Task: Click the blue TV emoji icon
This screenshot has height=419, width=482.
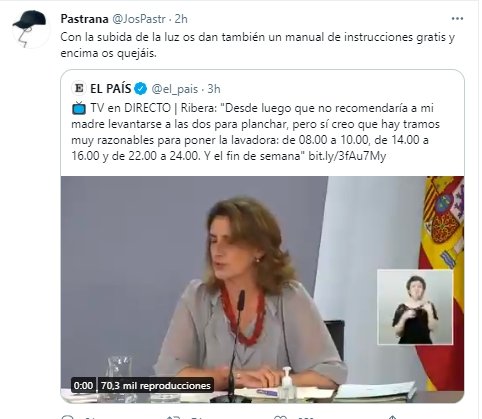Action: coord(79,108)
